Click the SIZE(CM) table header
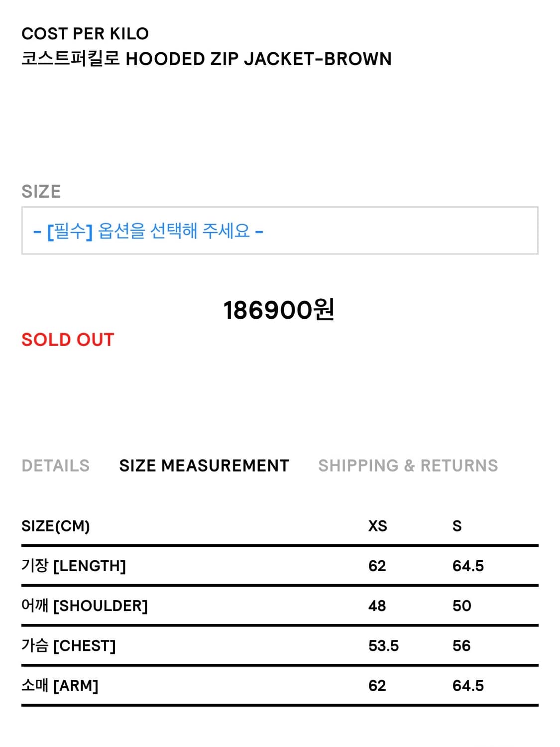 [56, 525]
